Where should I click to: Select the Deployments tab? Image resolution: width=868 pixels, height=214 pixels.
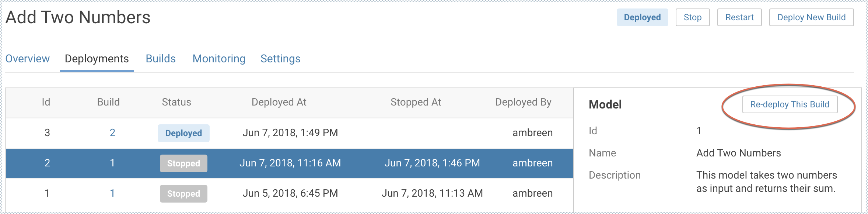point(97,59)
